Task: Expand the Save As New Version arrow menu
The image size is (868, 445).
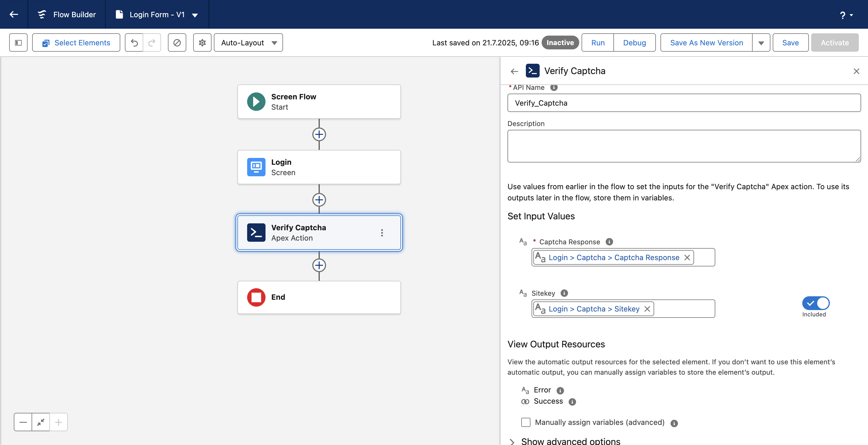Action: 761,43
